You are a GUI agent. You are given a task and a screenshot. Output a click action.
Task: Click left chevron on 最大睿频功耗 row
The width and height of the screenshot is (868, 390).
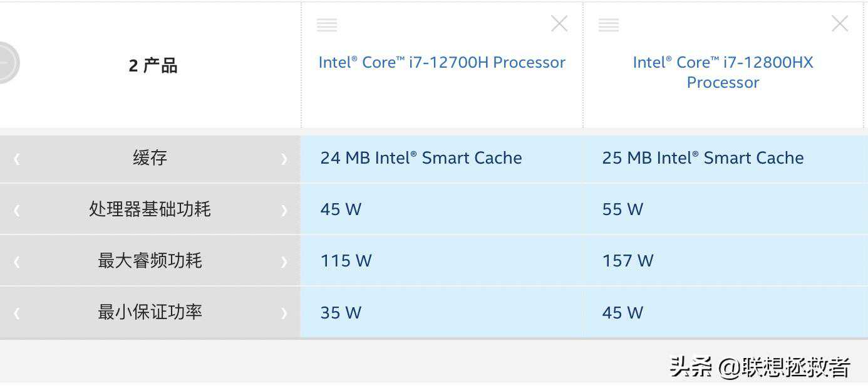coord(17,262)
